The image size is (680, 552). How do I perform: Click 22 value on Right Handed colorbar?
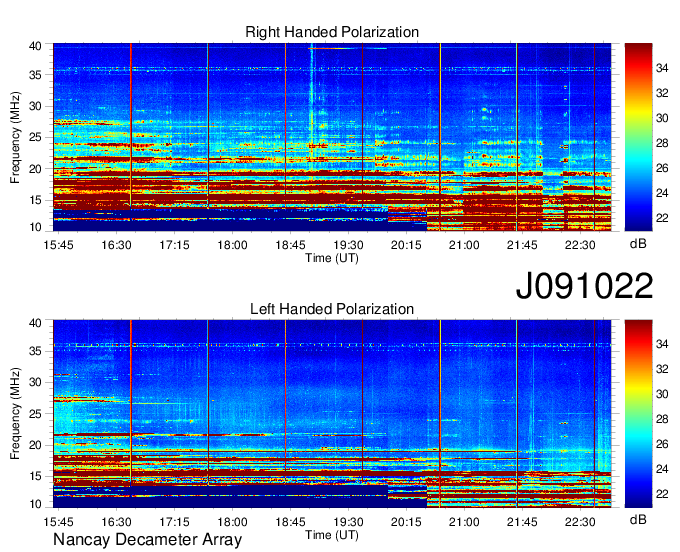pyautogui.click(x=662, y=218)
